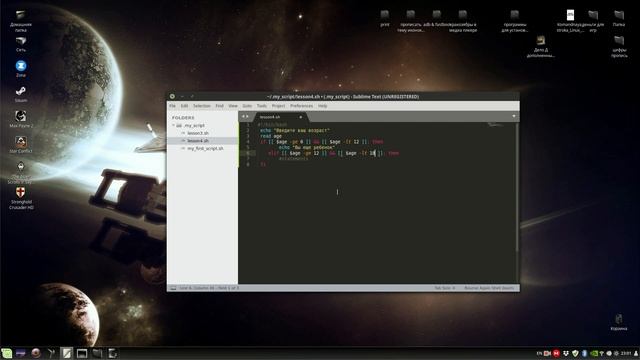
Task: Click the shield update tray icon
Action: pos(576,353)
